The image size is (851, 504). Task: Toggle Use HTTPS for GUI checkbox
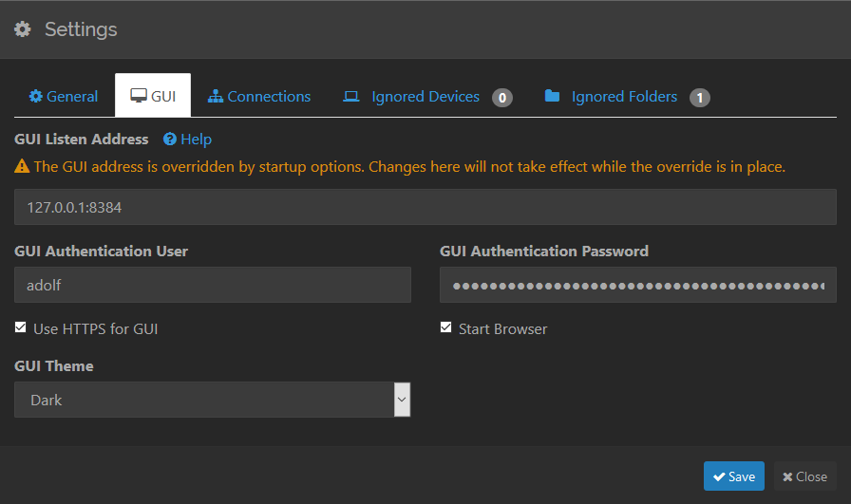click(x=21, y=327)
